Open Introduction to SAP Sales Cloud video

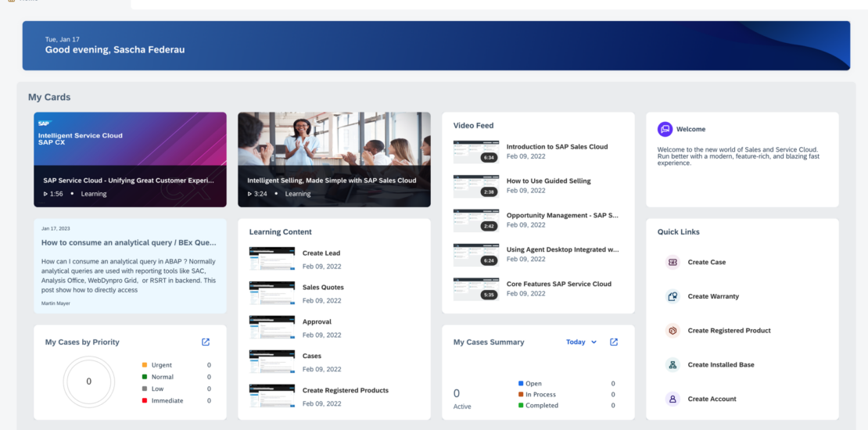point(557,147)
